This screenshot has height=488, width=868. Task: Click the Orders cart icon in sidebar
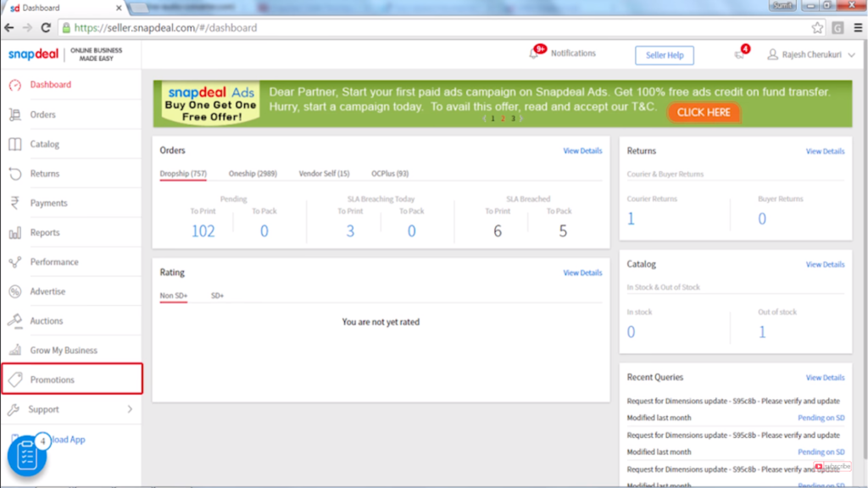click(x=15, y=114)
